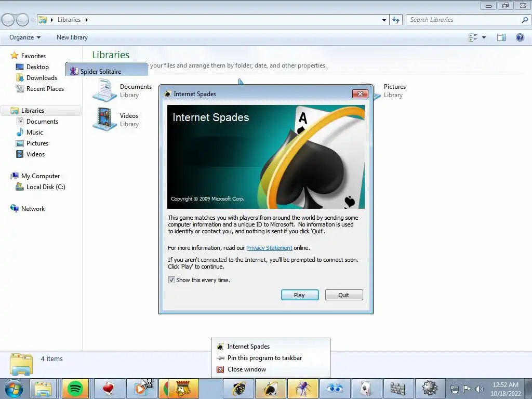Open the Privacy Statement link
532x399 pixels.
pyautogui.click(x=269, y=248)
